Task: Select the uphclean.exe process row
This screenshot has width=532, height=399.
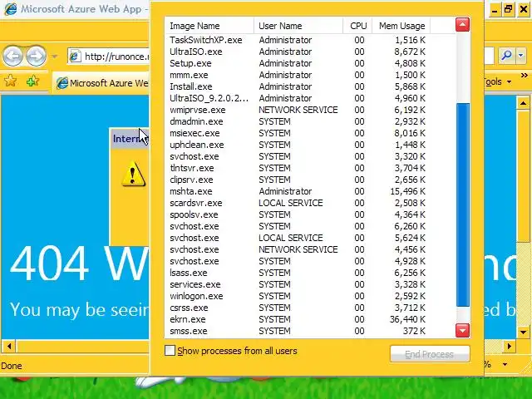Action: (x=310, y=145)
